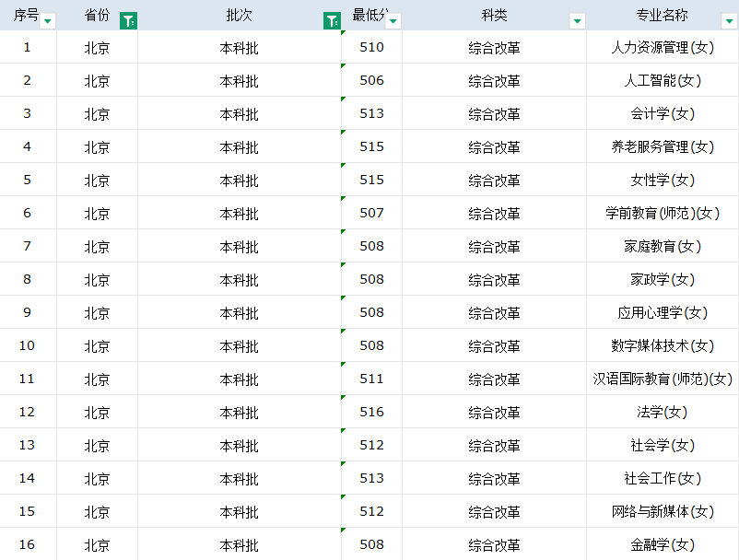This screenshot has height=560, width=739.
Task: Click sequence number 16 cell
Action: click(x=28, y=544)
